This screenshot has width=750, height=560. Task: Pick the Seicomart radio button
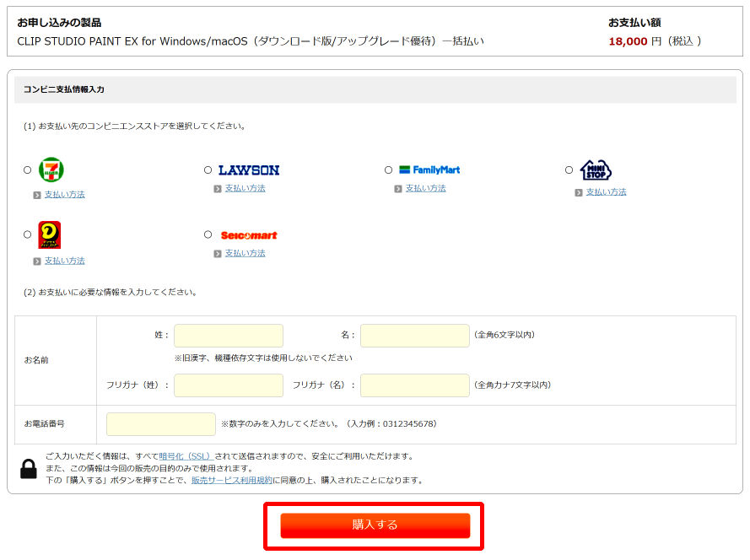pos(208,234)
